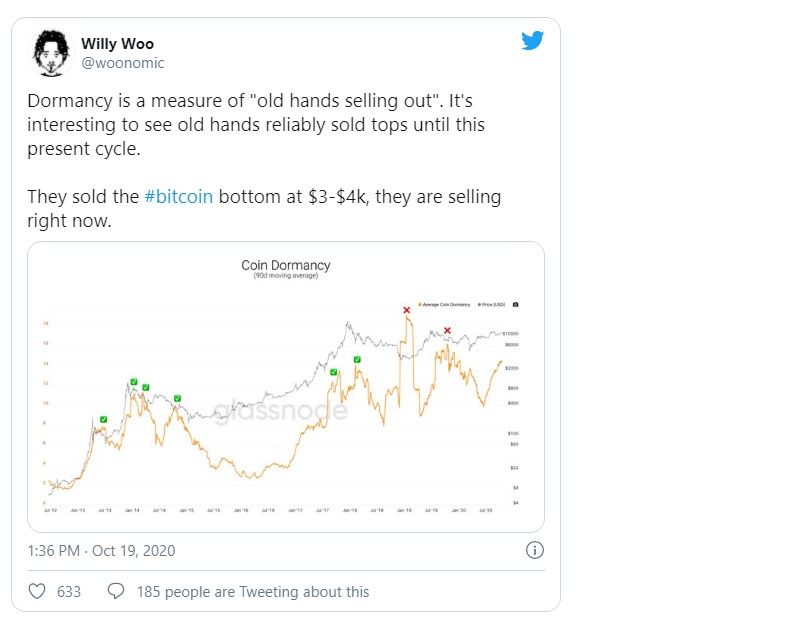Like the tweet with the heart icon
The image size is (797, 637).
click(x=38, y=591)
